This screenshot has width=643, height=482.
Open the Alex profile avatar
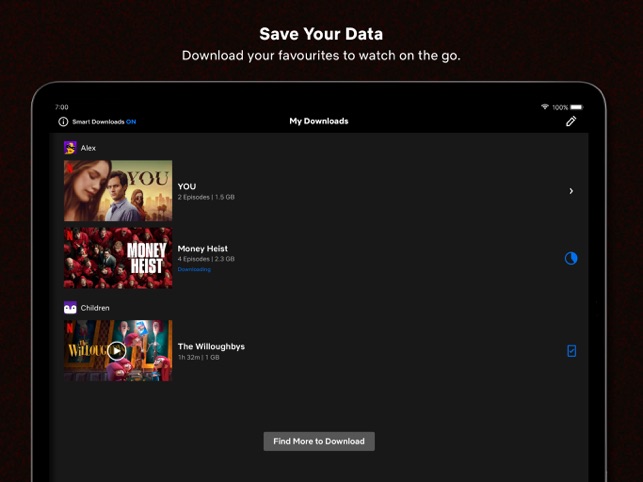click(x=70, y=148)
